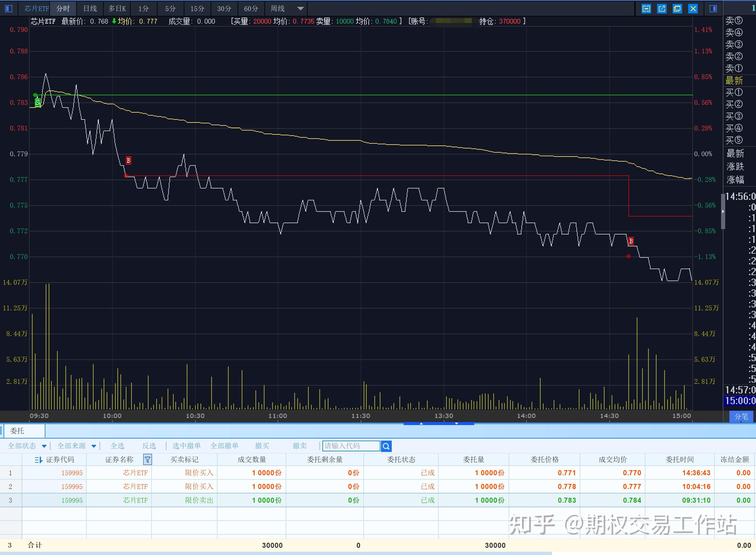Click the small arrow handle on the right panel edge
This screenshot has width=756, height=555.
(723, 211)
